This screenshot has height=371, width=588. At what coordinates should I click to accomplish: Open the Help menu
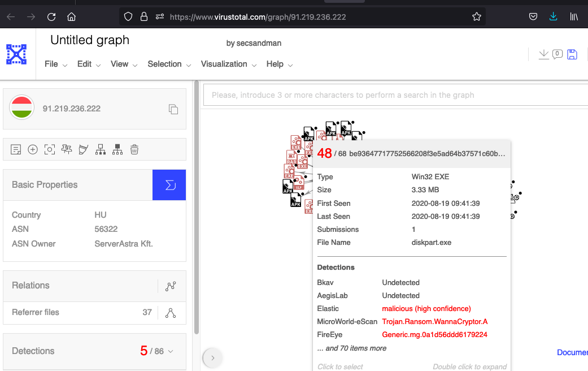pyautogui.click(x=279, y=64)
